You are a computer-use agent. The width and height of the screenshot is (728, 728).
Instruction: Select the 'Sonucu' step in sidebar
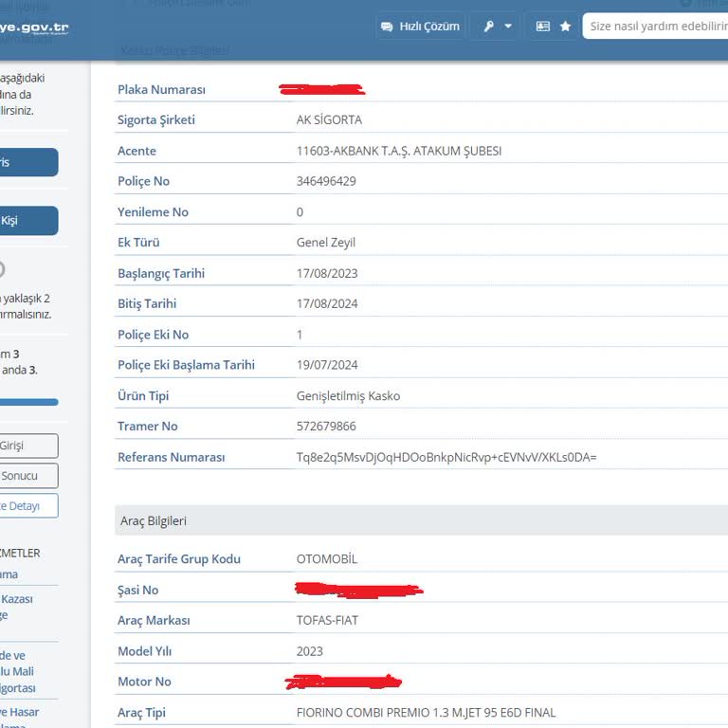click(27, 476)
